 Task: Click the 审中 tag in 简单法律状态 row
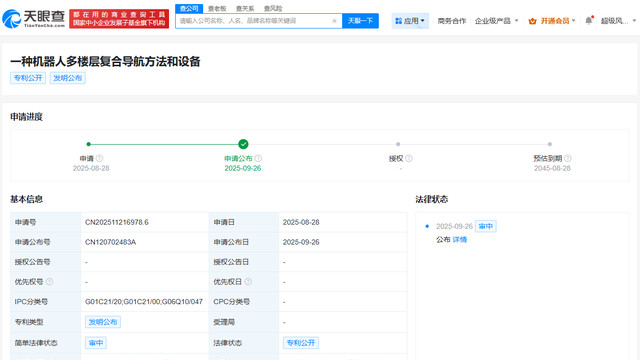pyautogui.click(x=96, y=343)
